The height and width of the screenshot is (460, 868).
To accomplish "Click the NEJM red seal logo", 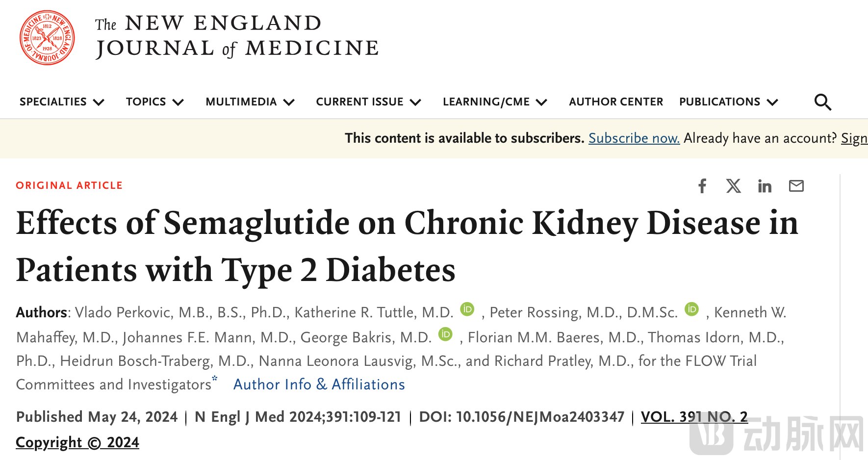I will [47, 38].
